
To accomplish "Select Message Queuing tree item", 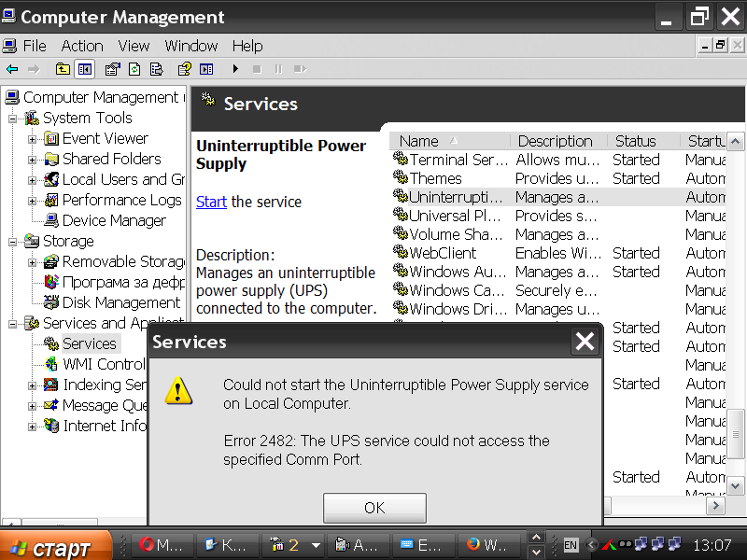I will [x=105, y=405].
